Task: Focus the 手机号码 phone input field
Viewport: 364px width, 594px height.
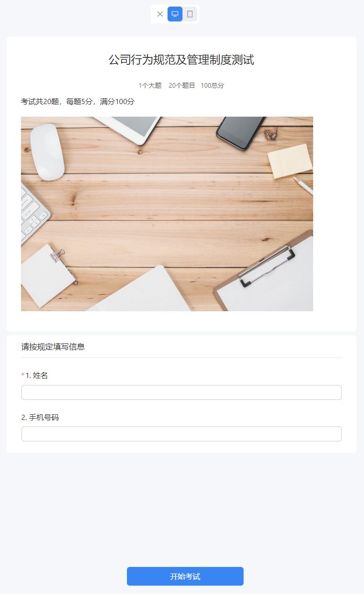Action: [x=182, y=434]
